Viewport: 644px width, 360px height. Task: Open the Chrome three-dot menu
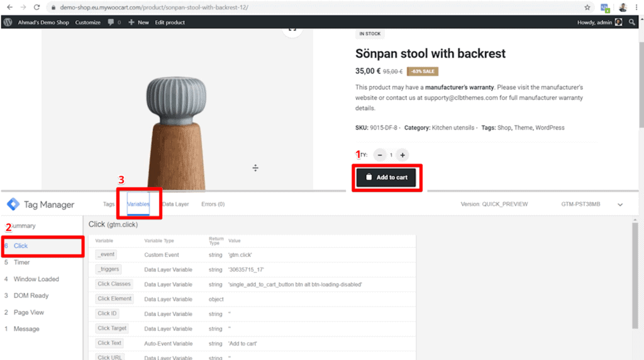click(x=636, y=7)
